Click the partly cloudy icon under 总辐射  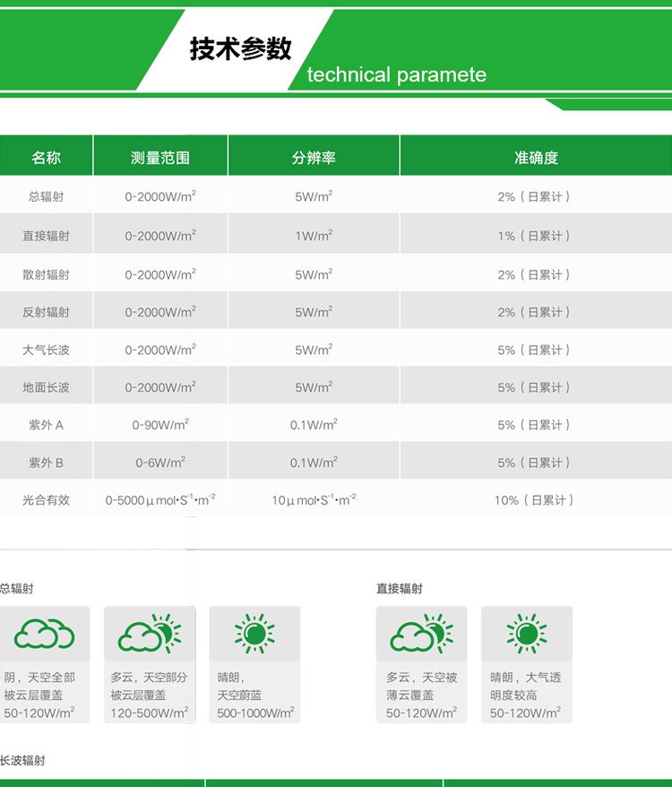pyautogui.click(x=150, y=635)
